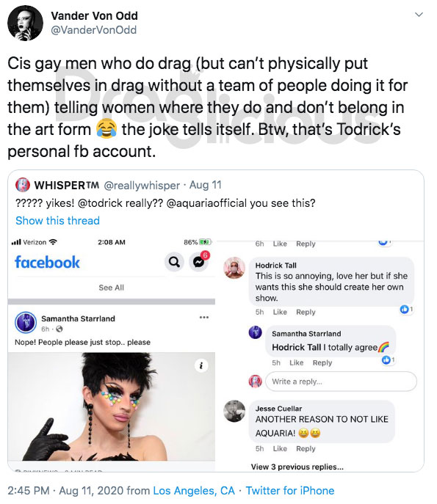Viewport: 437px width, 504px height.
Task: Open the Show this thread link
Action: tap(57, 221)
